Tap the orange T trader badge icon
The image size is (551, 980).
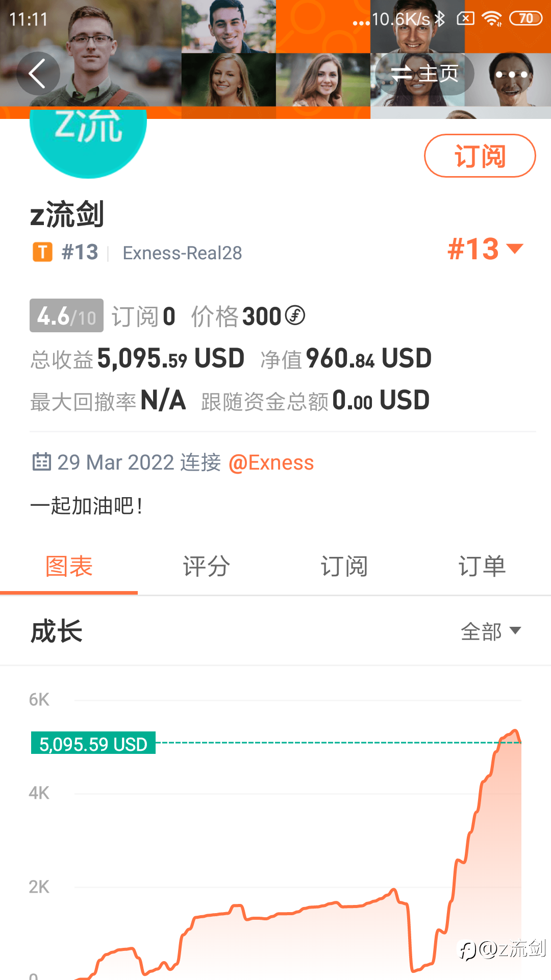pos(42,252)
